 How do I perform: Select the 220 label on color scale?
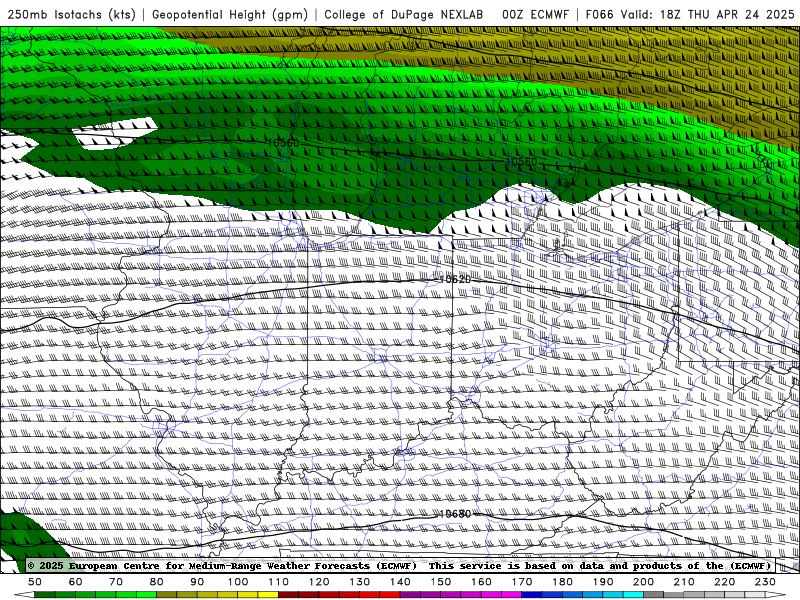click(x=724, y=582)
